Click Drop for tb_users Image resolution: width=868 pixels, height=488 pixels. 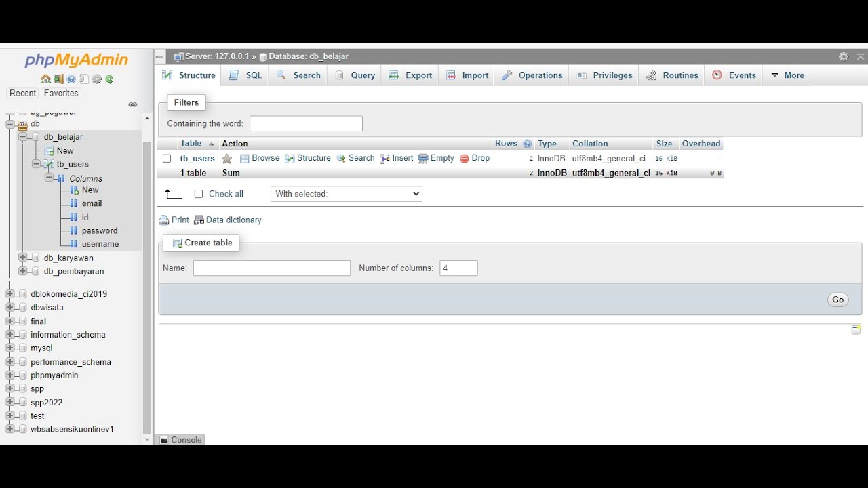(x=475, y=158)
